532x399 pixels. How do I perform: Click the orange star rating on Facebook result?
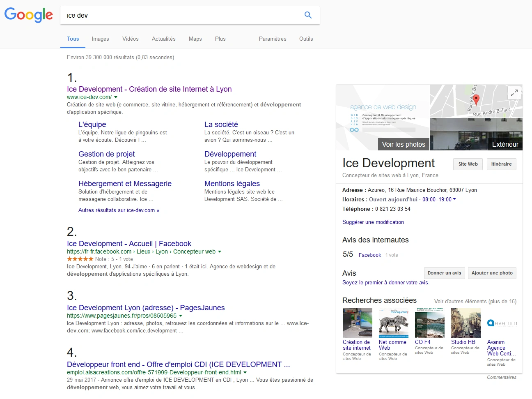coord(80,259)
